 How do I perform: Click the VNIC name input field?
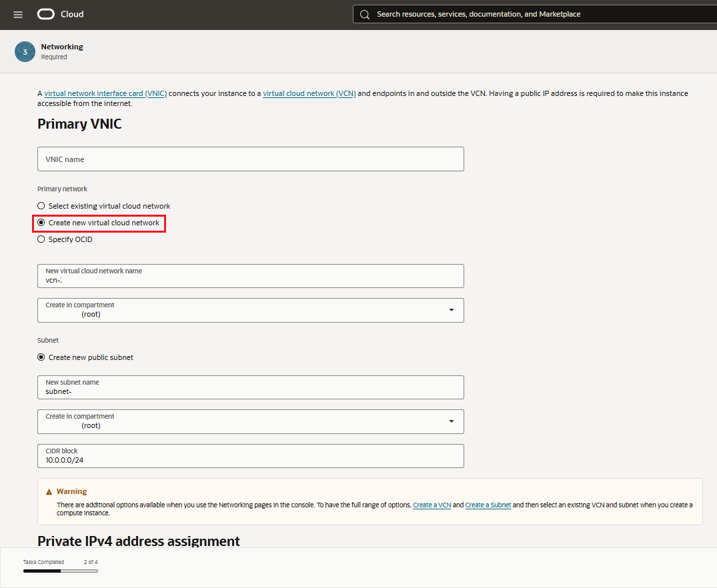tap(250, 159)
